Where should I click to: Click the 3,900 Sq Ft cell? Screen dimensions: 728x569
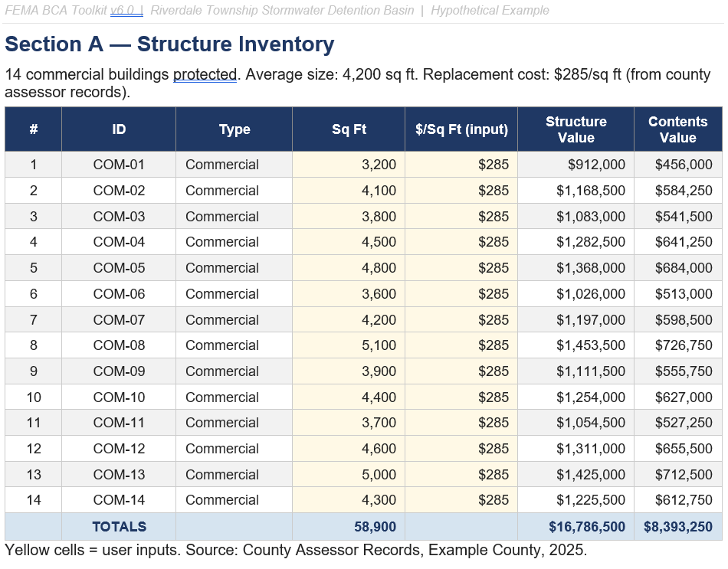tap(349, 371)
